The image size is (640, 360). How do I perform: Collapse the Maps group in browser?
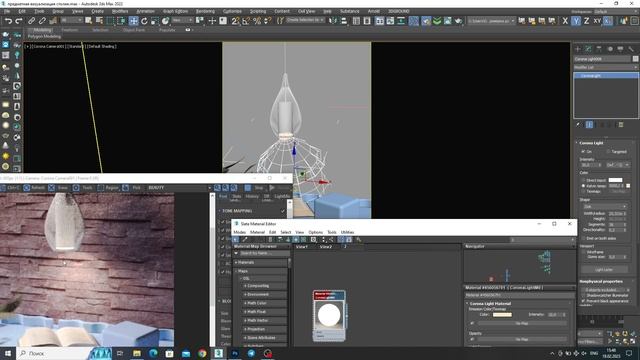pos(236,271)
